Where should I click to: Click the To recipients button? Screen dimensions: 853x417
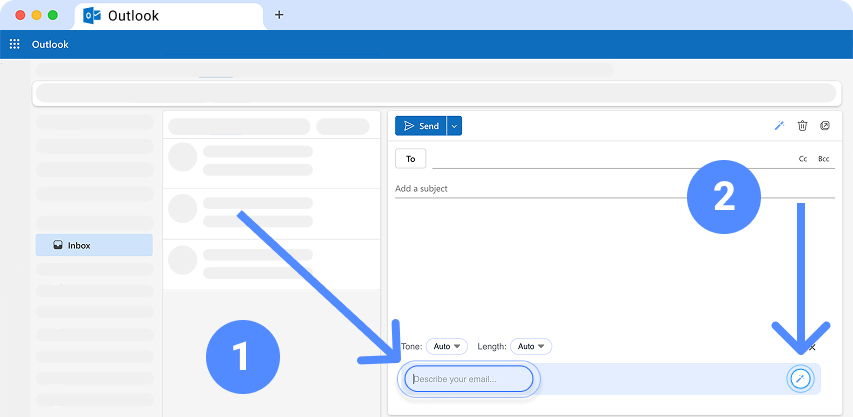[411, 159]
